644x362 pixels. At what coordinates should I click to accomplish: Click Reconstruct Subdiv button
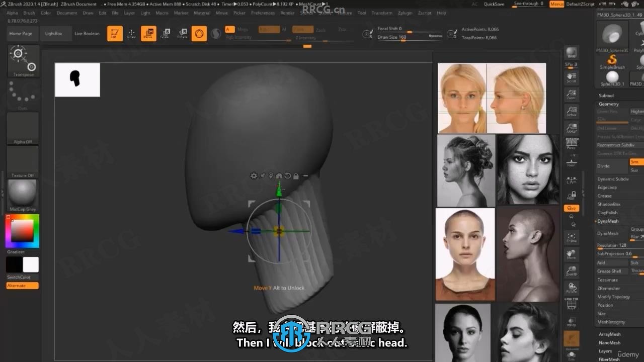click(x=620, y=145)
